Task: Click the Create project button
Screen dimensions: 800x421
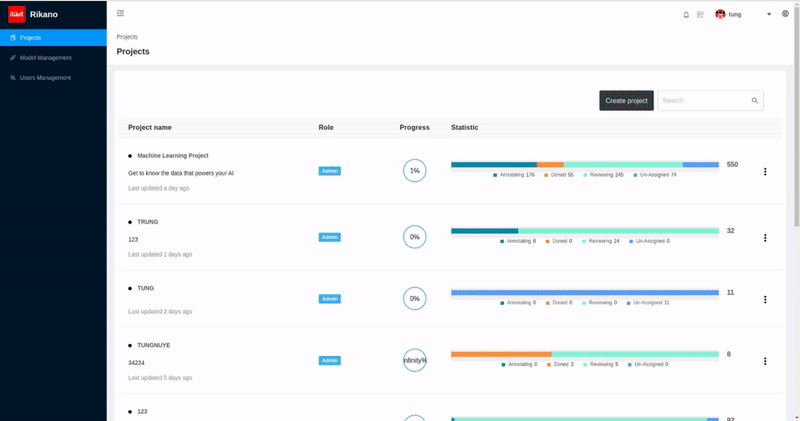Action: (x=626, y=101)
